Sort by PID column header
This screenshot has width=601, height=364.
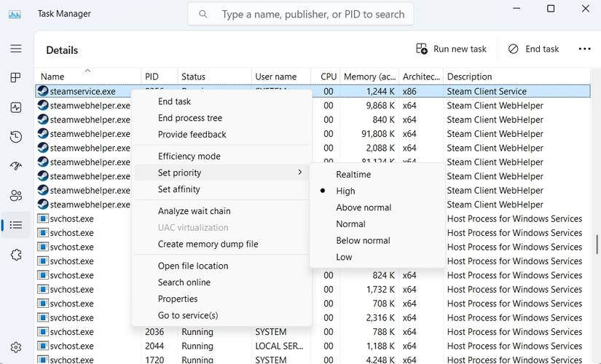(159, 76)
